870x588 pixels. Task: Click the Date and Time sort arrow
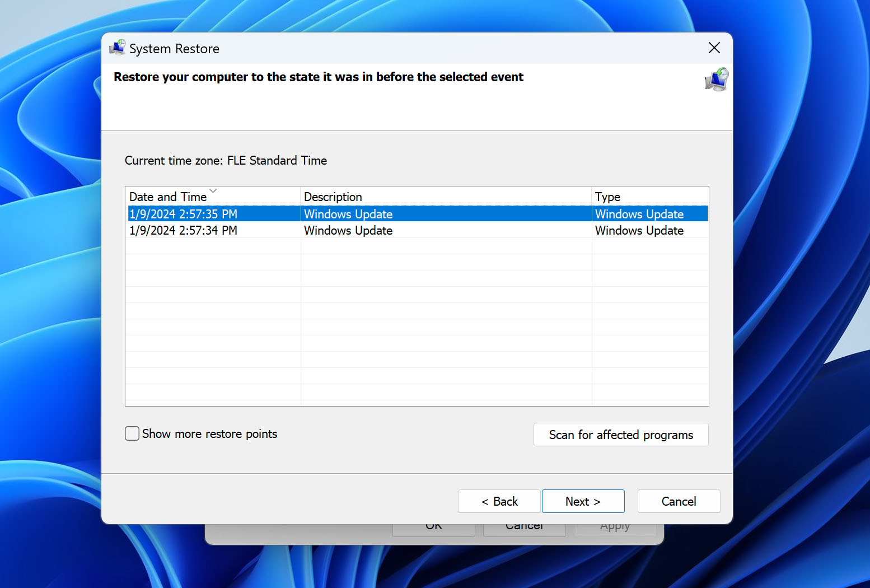pyautogui.click(x=213, y=190)
